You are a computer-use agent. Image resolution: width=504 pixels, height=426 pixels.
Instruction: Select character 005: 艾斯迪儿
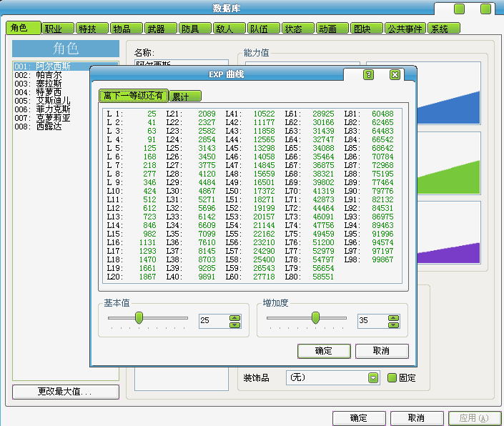coord(51,101)
